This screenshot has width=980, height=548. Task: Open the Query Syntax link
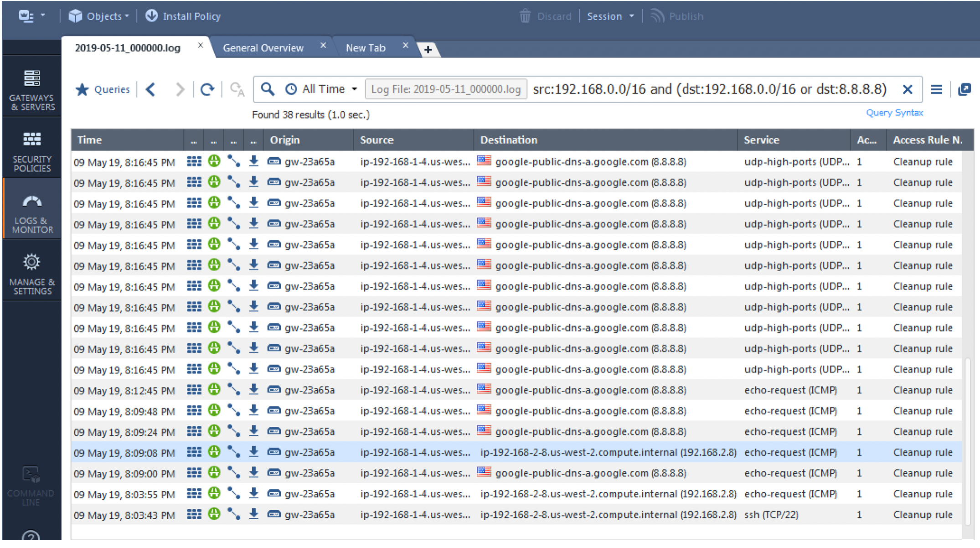(x=894, y=113)
